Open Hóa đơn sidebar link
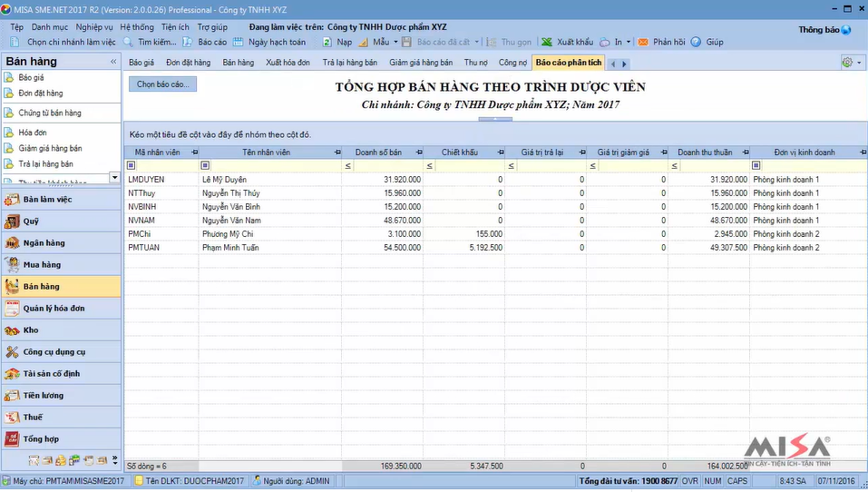The width and height of the screenshot is (868, 492). [33, 133]
